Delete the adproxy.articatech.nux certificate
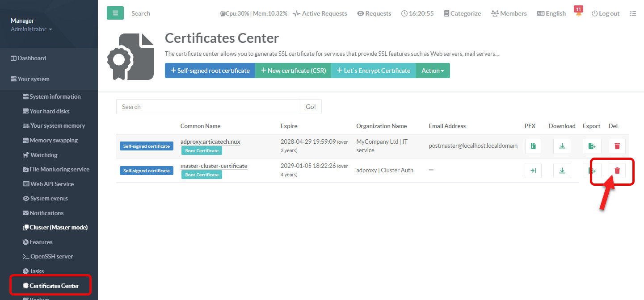The width and height of the screenshot is (644, 300). click(x=617, y=146)
